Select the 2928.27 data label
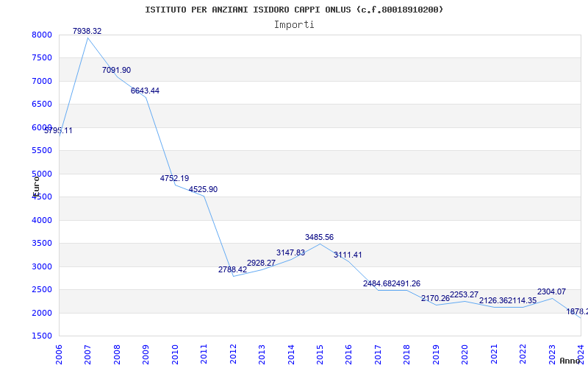 tap(262, 263)
